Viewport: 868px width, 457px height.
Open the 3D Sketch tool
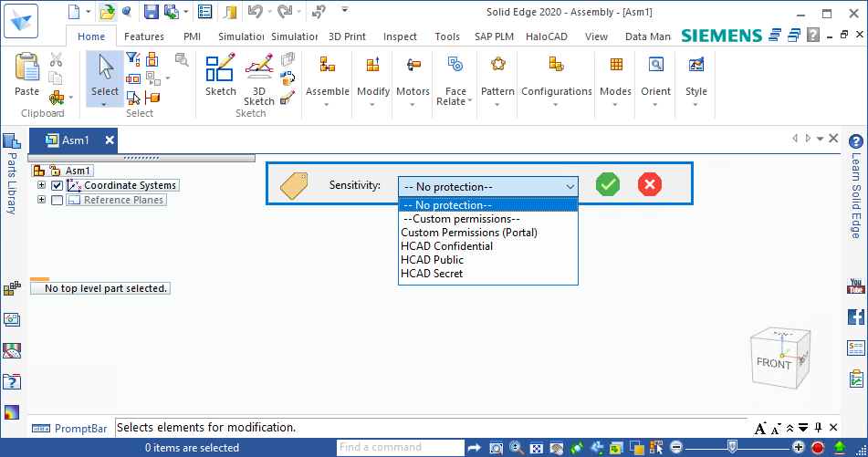(x=259, y=78)
